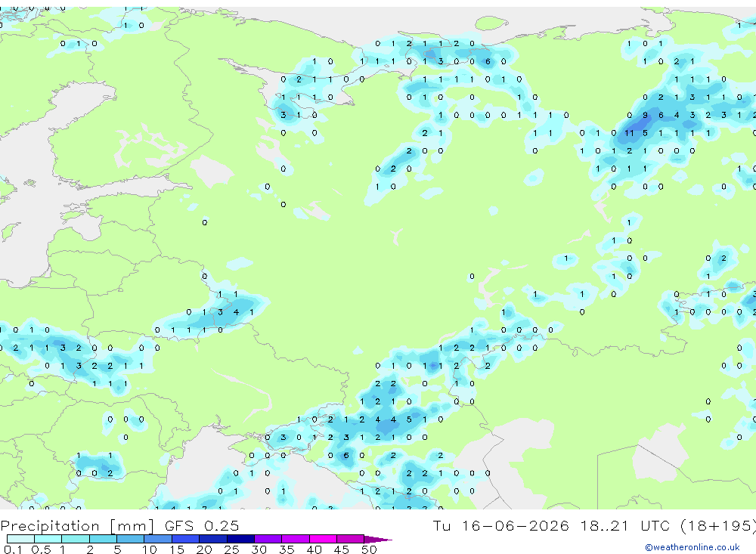Click the date '16-06-2026' in the header
The image size is (756, 554).
click(x=516, y=525)
